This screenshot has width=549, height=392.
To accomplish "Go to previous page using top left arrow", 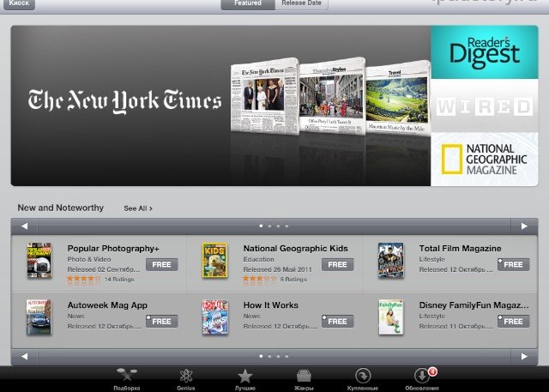I will pyautogui.click(x=25, y=226).
